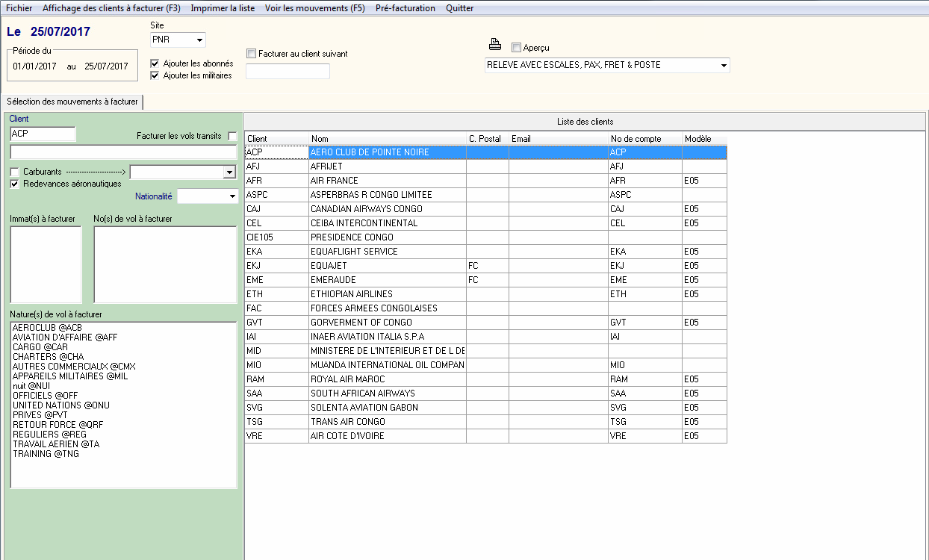Viewport: 929px width, 560px height.
Task: Check the Carburants option
Action: coord(15,172)
